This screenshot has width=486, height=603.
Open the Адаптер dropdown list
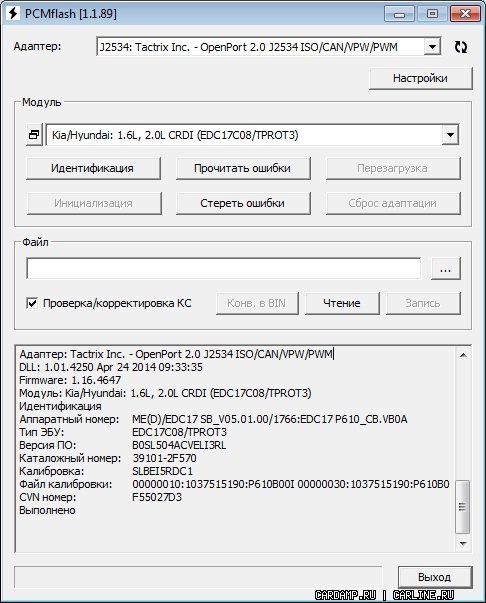coord(433,47)
